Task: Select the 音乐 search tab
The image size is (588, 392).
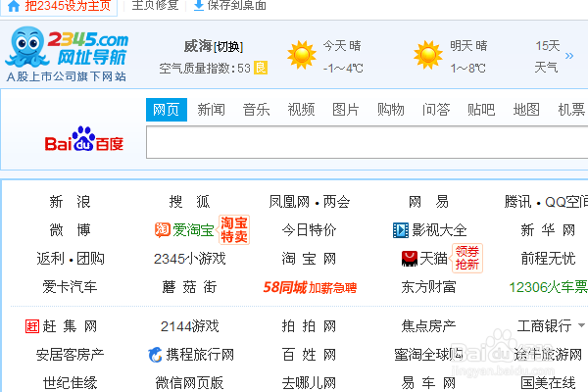Action: 256,110
